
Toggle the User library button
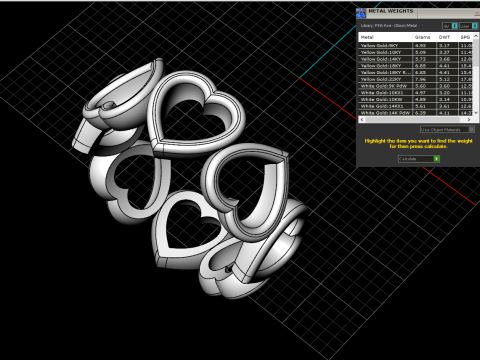(468, 26)
